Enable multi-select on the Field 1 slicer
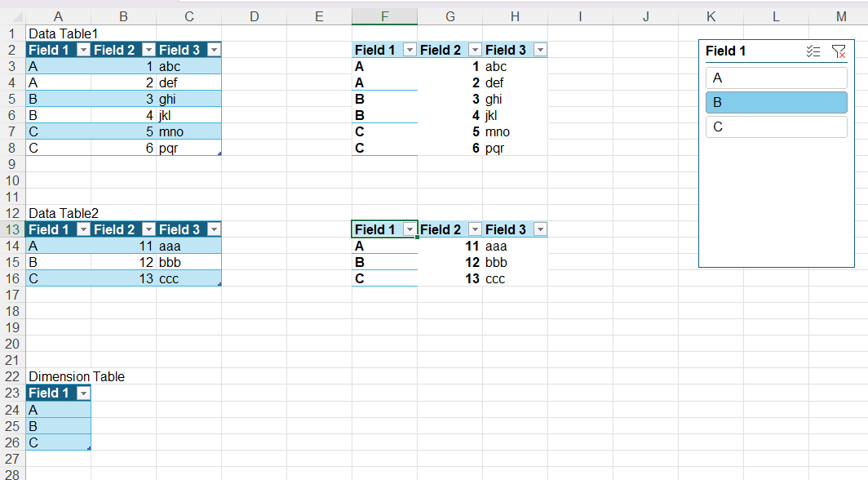Screen dimensions: 868x480 coord(813,51)
